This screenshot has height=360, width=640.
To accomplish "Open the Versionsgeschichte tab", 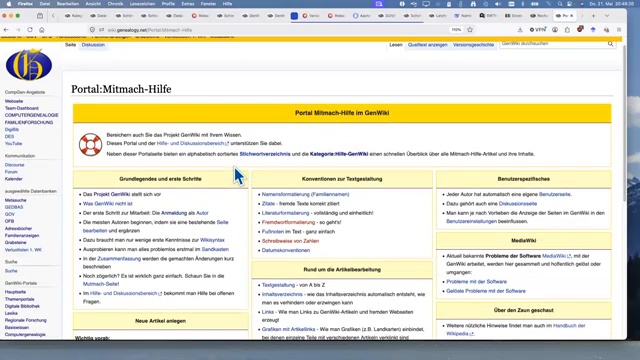I will tap(473, 45).
